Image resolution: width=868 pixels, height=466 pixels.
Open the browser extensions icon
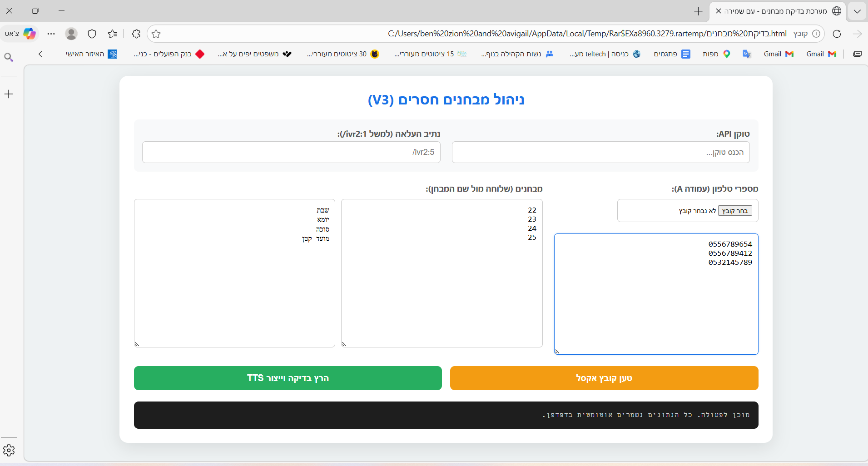pos(136,34)
